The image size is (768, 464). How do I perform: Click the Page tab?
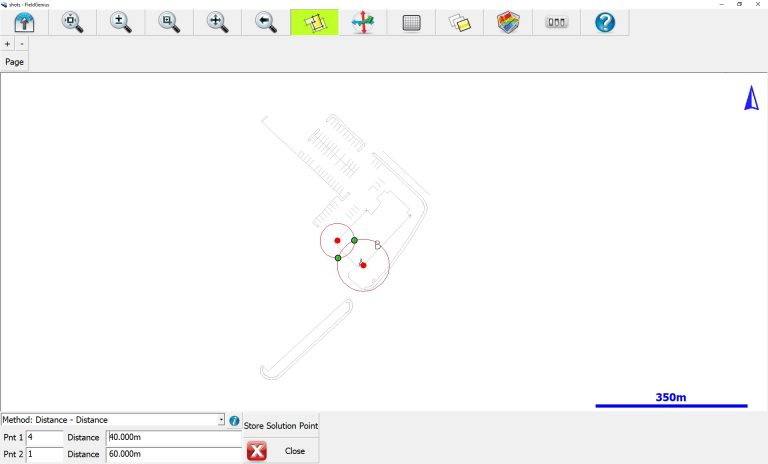(15, 62)
